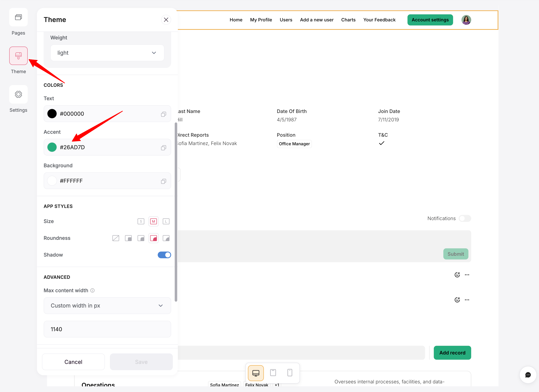
Task: Open the Weight dropdown showing light
Action: click(107, 53)
